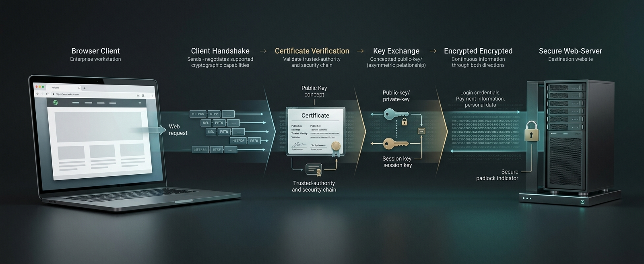Click the lock icon in the address bar
Image resolution: width=644 pixels, height=264 pixels.
53,94
